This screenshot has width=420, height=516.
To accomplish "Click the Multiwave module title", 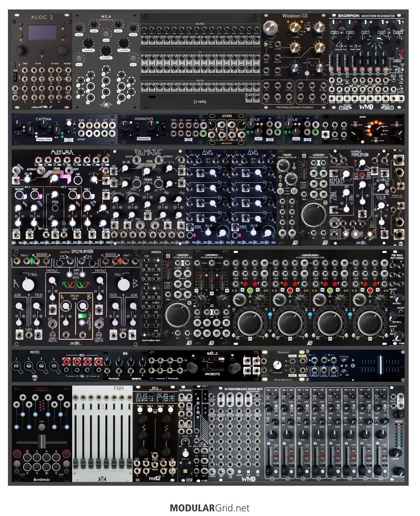I will click(63, 153).
